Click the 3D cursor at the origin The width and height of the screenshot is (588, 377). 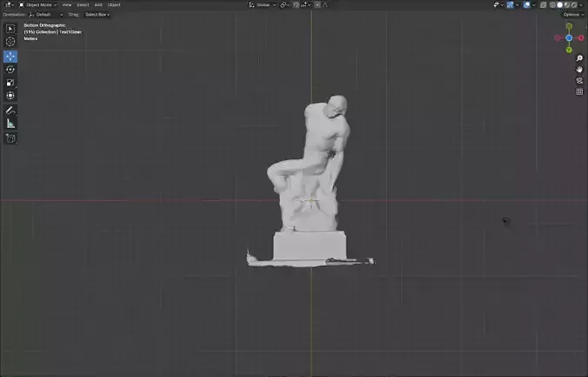pyautogui.click(x=311, y=200)
